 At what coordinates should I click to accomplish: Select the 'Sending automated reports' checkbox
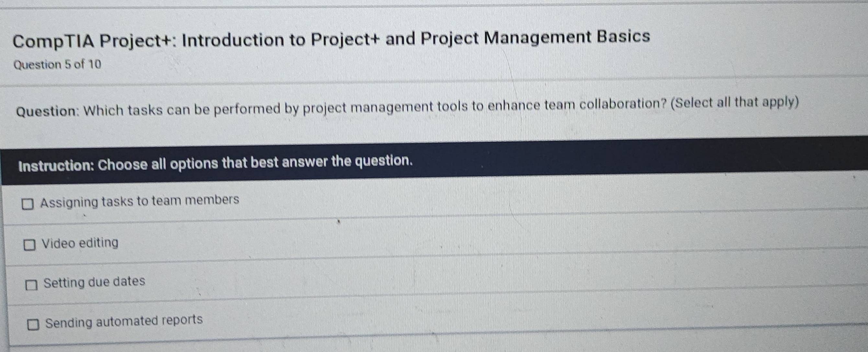coord(33,325)
